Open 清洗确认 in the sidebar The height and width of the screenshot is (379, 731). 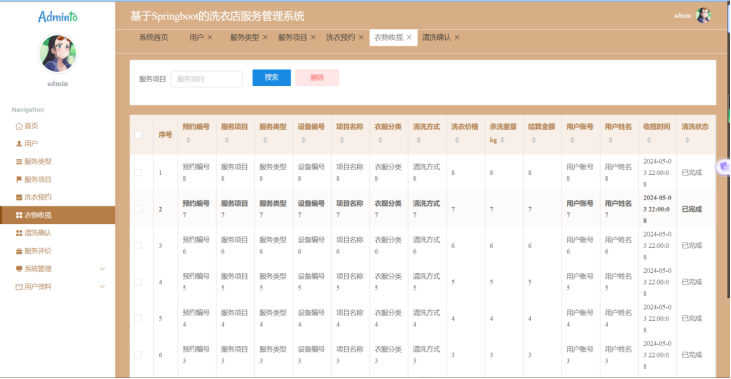point(38,233)
